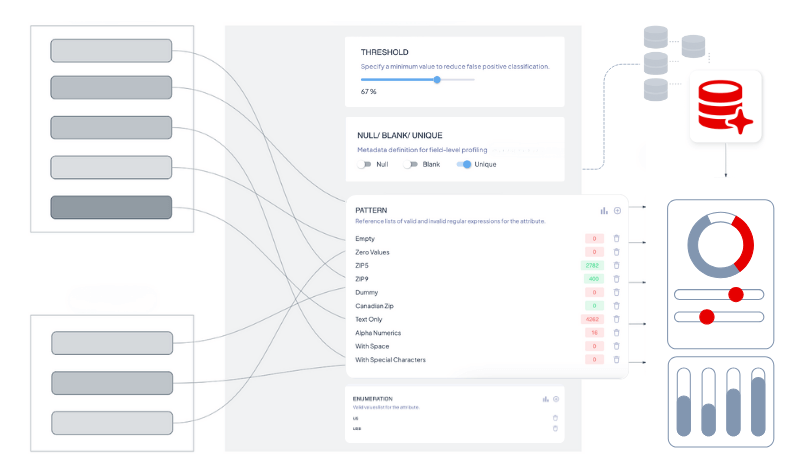Image resolution: width=800 pixels, height=470 pixels.
Task: Select the Alpha Numerics pattern
Action: click(x=376, y=332)
